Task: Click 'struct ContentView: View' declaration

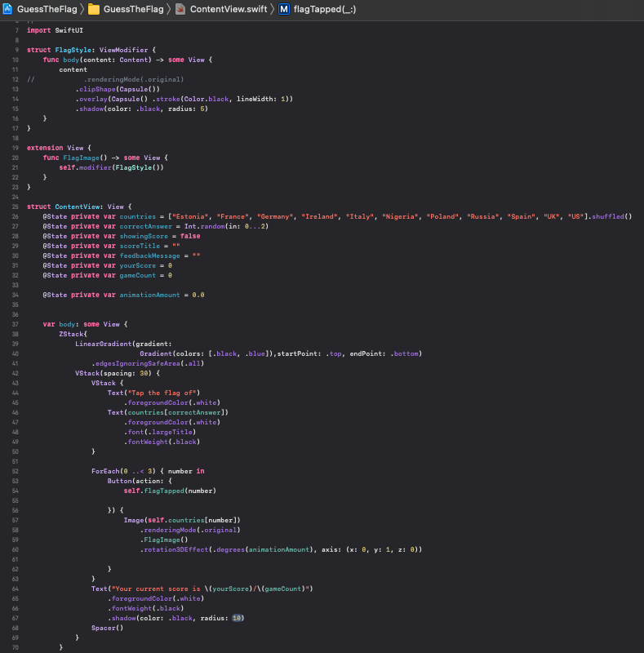Action: (75, 207)
